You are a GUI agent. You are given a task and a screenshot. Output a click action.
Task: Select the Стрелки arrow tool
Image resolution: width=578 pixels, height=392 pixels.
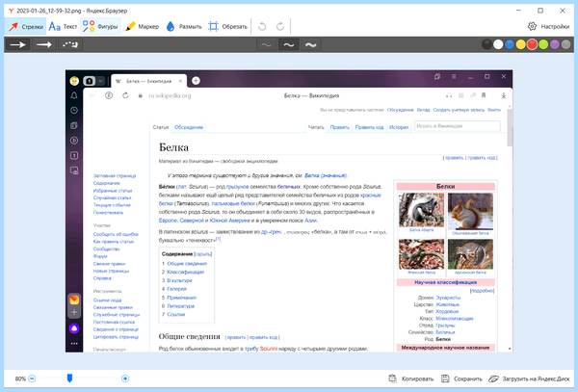25,27
